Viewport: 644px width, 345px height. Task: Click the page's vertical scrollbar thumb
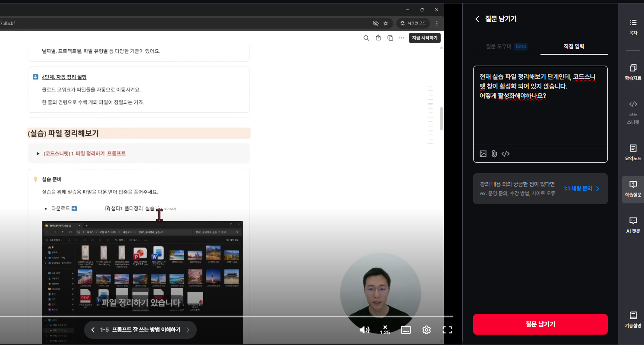441,119
